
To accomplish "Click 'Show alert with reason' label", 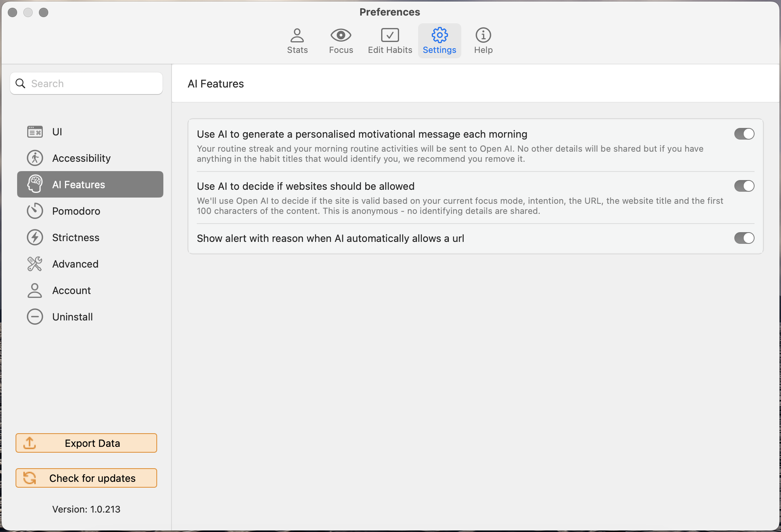I will click(x=331, y=238).
